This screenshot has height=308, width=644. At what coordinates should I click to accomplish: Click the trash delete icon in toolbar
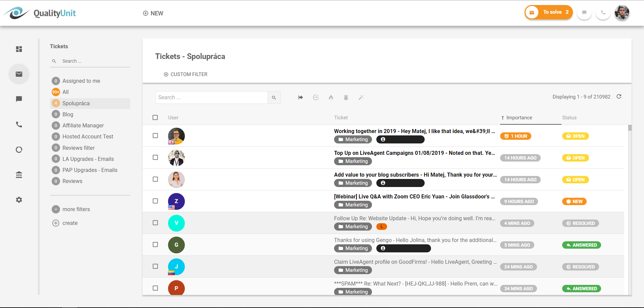(x=346, y=98)
